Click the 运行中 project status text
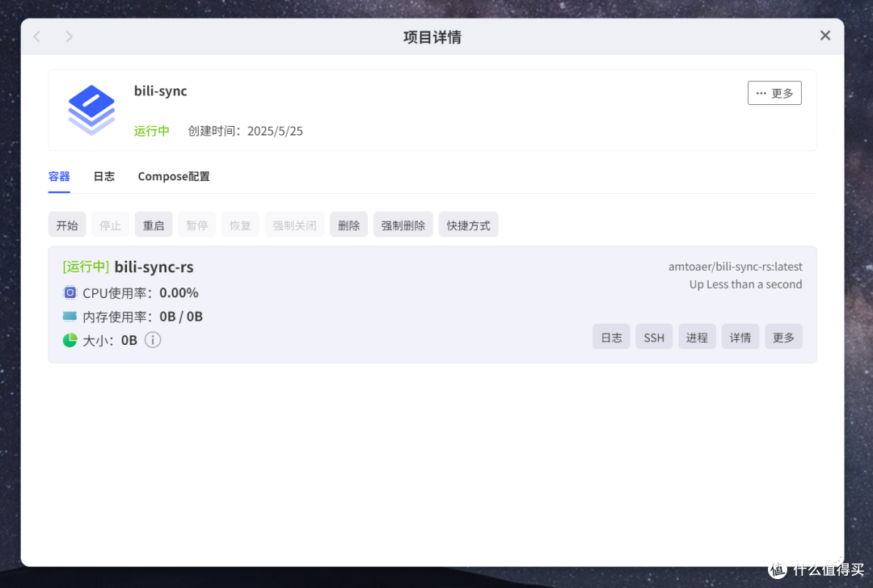The width and height of the screenshot is (873, 588). coord(151,132)
